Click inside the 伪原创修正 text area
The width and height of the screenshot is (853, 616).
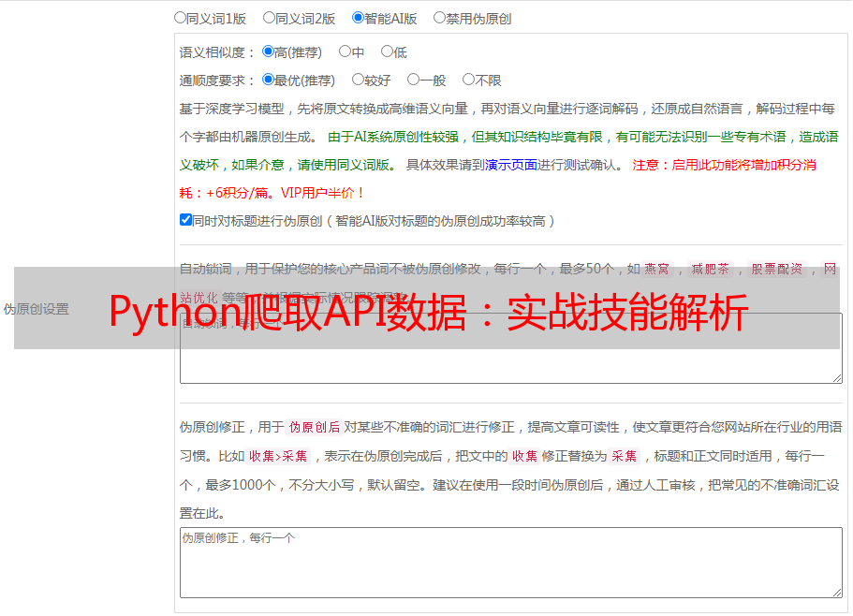click(510, 562)
